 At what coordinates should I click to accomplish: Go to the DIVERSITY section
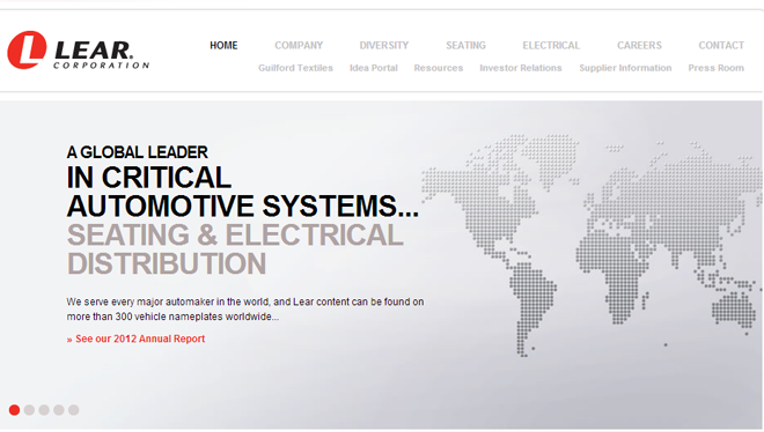coord(384,45)
